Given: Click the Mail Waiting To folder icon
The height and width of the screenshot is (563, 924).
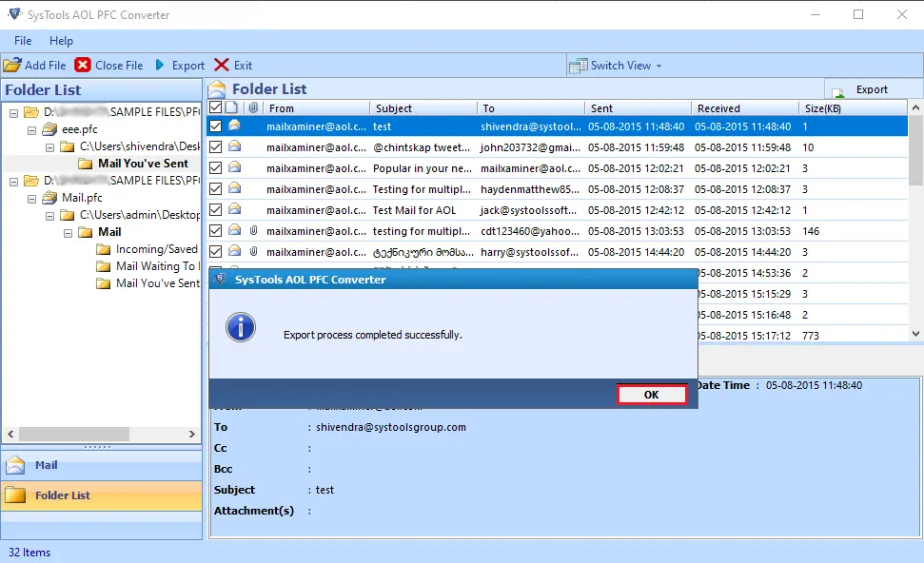Looking at the screenshot, I should tap(104, 267).
